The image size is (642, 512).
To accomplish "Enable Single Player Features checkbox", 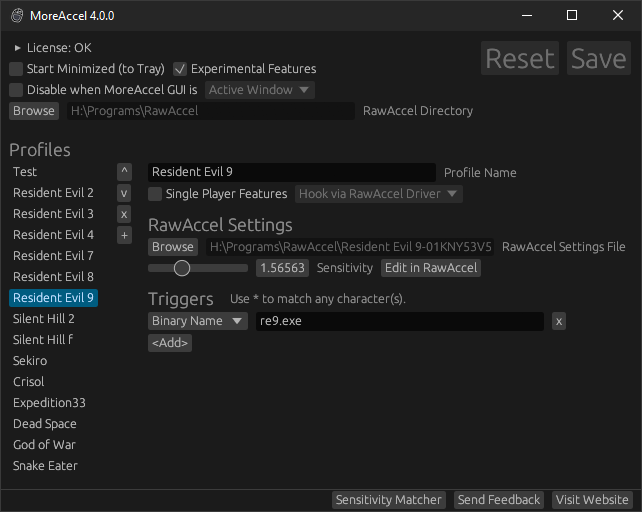I will click(x=155, y=194).
